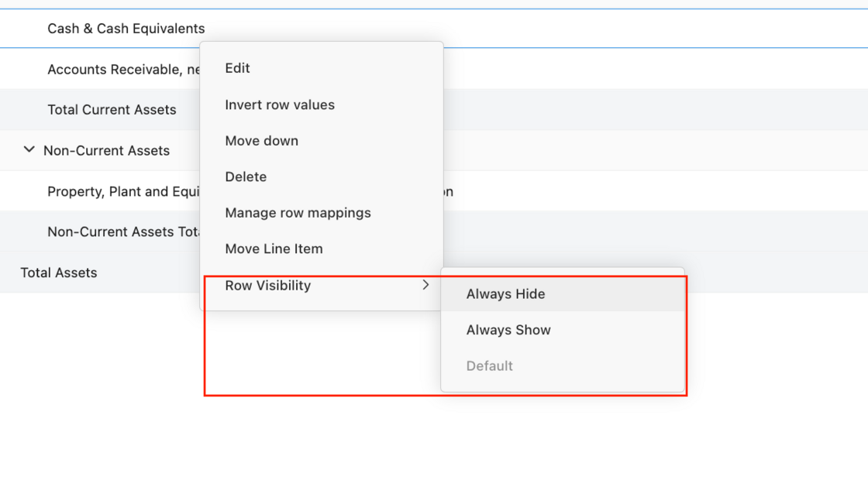Image resolution: width=868 pixels, height=487 pixels.
Task: Click the Total Assets row
Action: [x=58, y=273]
